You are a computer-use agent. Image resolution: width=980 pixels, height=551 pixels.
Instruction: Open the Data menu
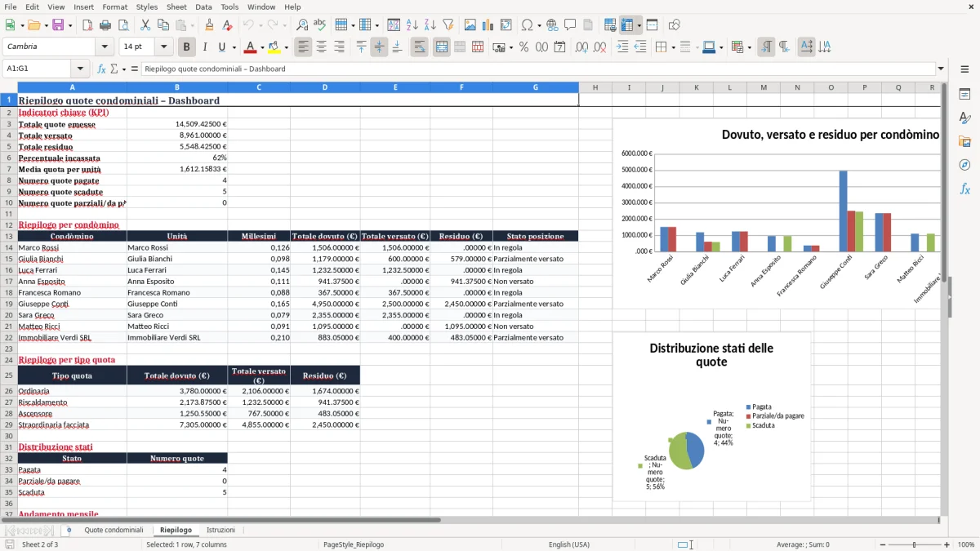[203, 7]
